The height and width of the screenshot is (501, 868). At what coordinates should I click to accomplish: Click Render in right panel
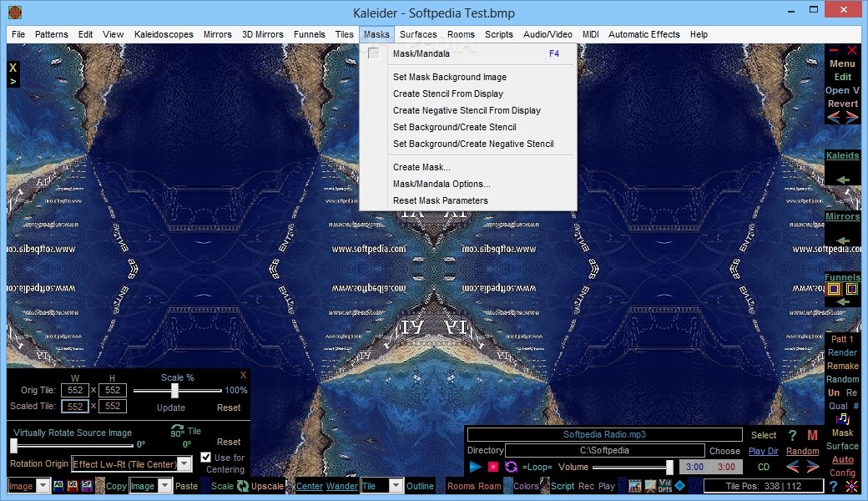pos(842,352)
